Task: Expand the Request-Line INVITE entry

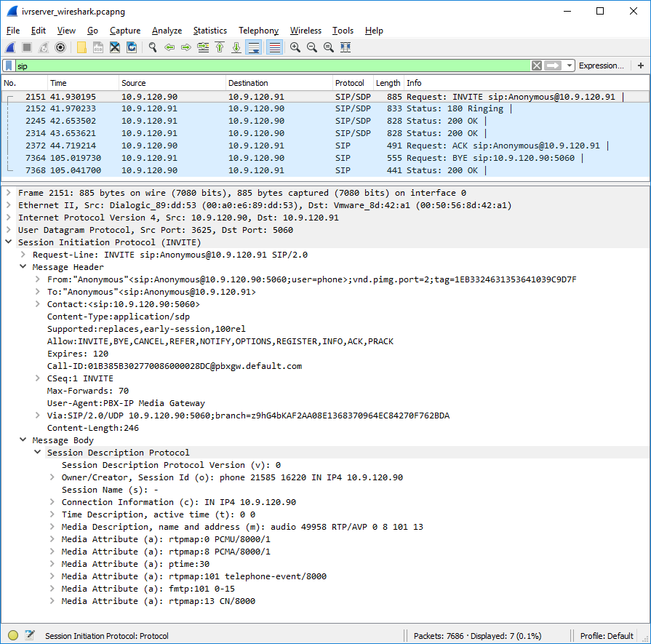Action: click(x=23, y=255)
